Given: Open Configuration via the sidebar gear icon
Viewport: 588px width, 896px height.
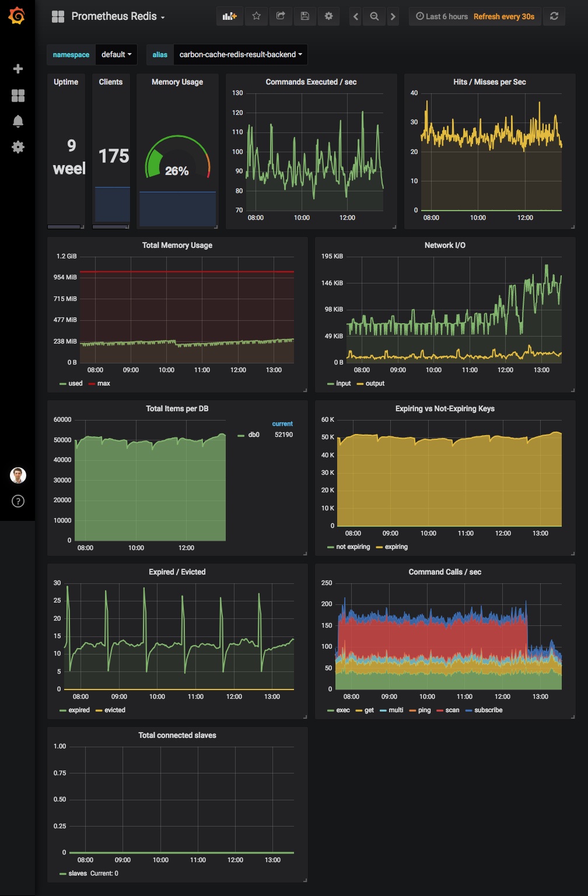Looking at the screenshot, I should (x=17, y=147).
